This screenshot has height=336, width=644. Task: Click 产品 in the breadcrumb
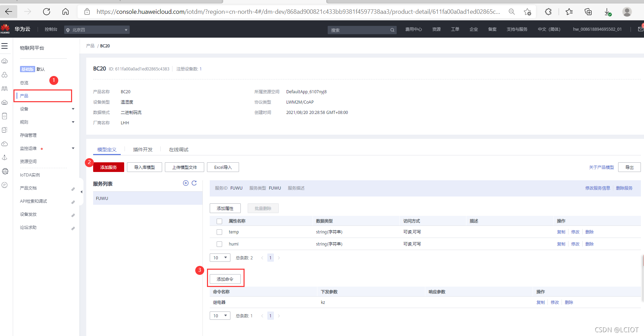pos(90,46)
